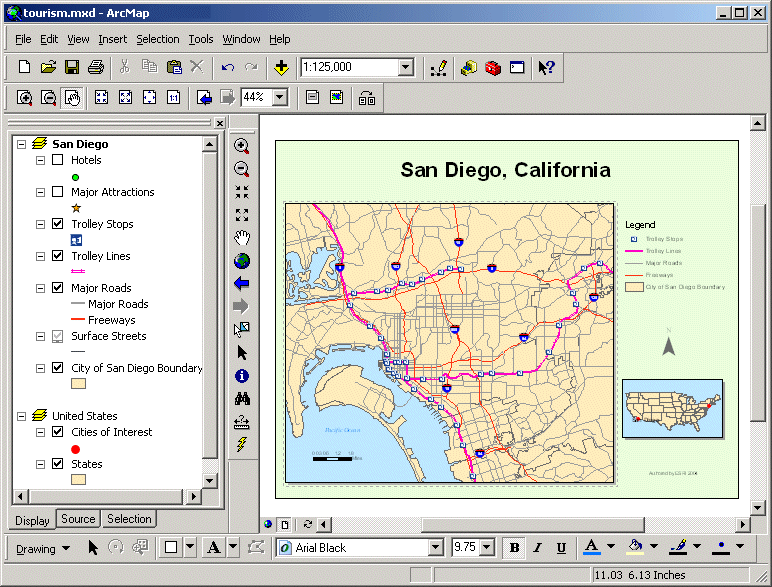The height and width of the screenshot is (587, 772).
Task: Select the data frame Zoom In magnifier
Action: [x=241, y=146]
